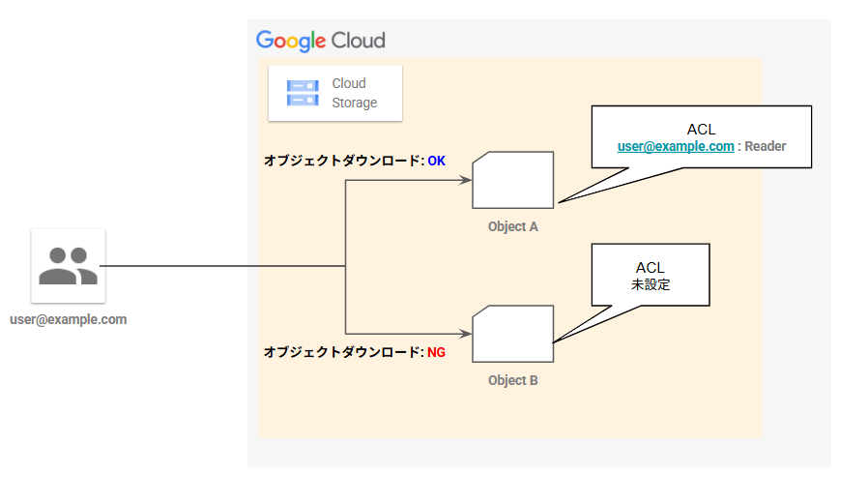Select the Object B file shape
The height and width of the screenshot is (503, 868).
[x=512, y=334]
